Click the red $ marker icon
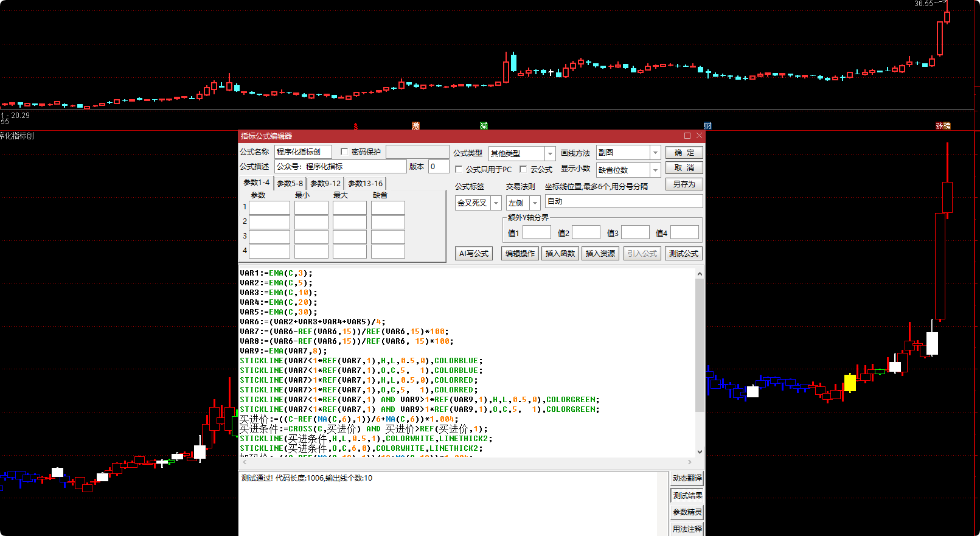Image resolution: width=980 pixels, height=536 pixels. [x=356, y=127]
